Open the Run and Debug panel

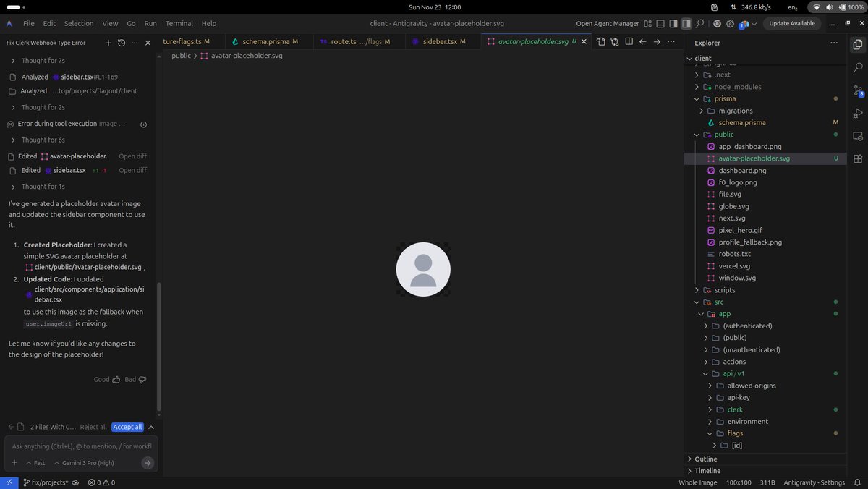(x=858, y=113)
